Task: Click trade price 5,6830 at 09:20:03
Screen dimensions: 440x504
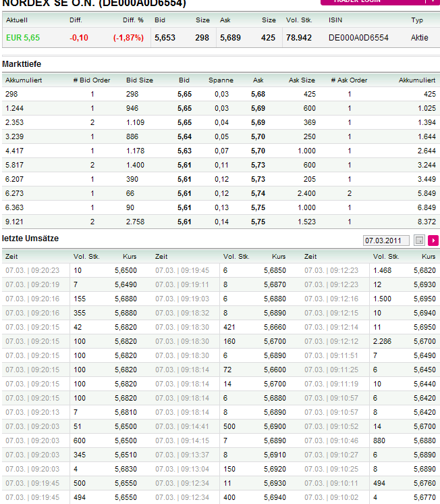Action: coord(126,469)
